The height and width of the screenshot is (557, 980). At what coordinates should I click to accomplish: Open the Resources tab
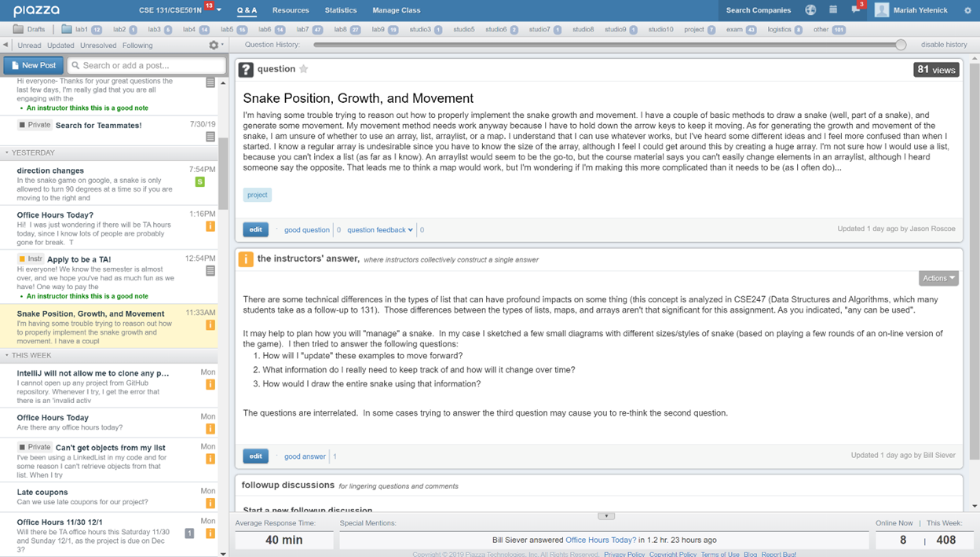click(291, 10)
